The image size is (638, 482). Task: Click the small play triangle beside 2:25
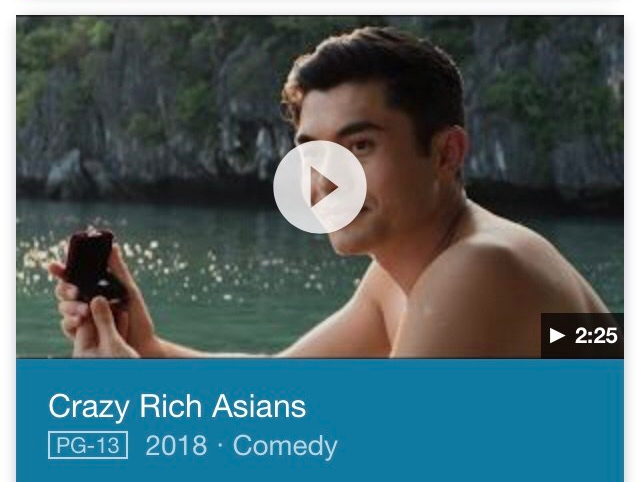coord(557,336)
